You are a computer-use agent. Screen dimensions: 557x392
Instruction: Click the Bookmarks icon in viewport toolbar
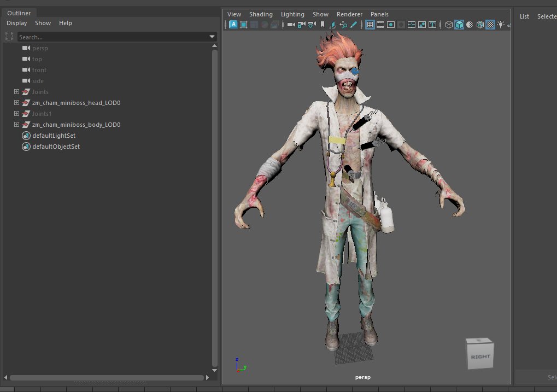point(323,25)
